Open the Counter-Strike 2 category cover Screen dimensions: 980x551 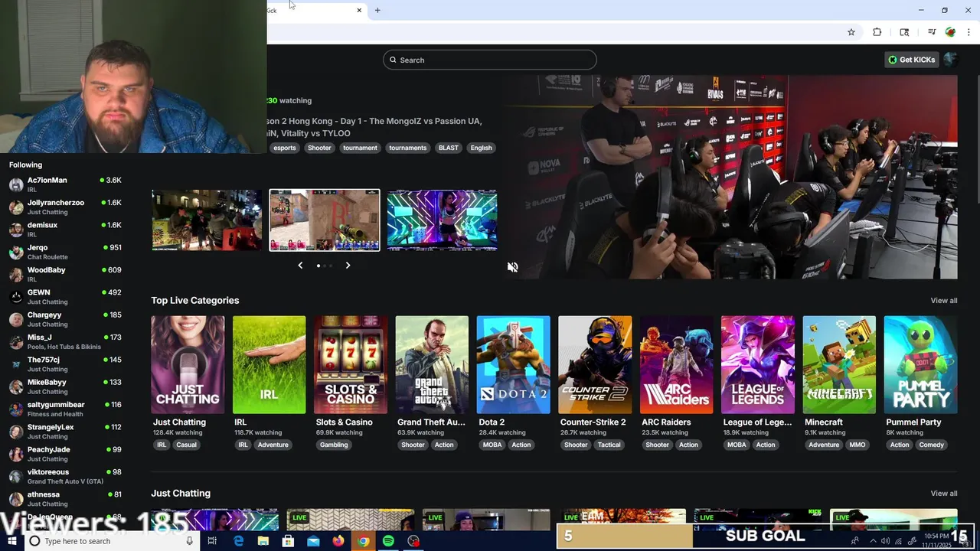click(x=595, y=365)
